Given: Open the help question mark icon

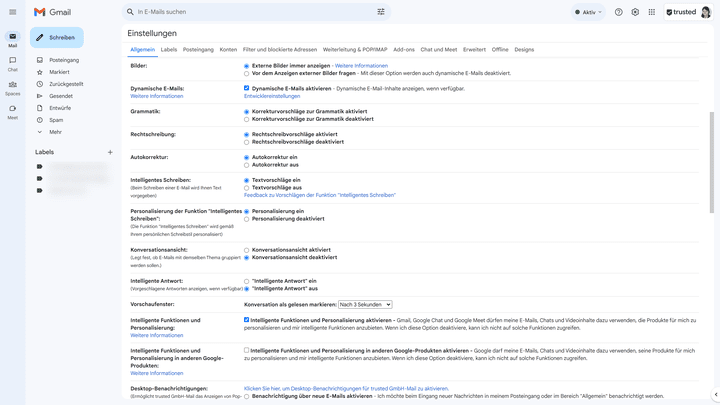Looking at the screenshot, I should point(619,12).
